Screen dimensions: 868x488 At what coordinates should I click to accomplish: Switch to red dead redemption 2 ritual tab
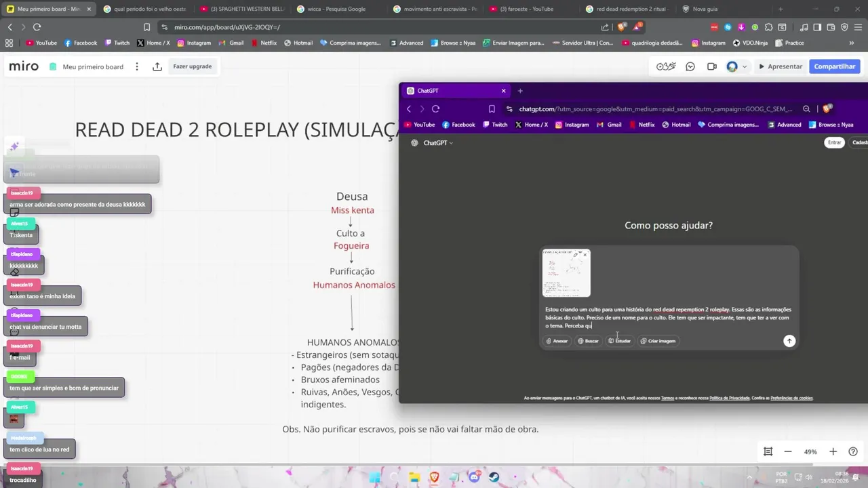point(627,9)
